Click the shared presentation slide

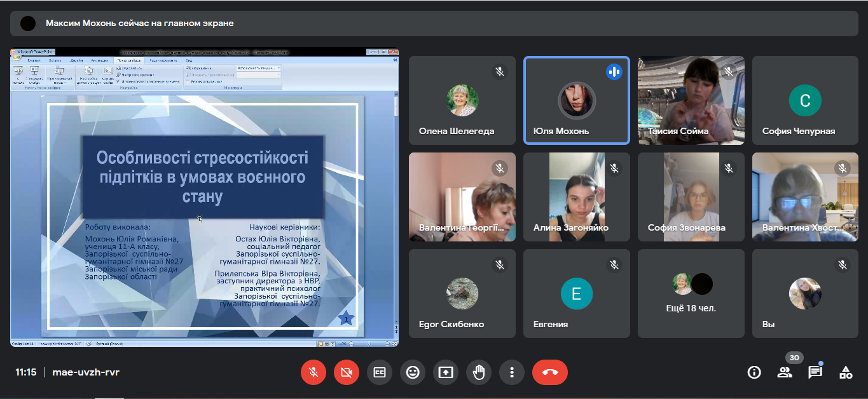click(x=203, y=216)
